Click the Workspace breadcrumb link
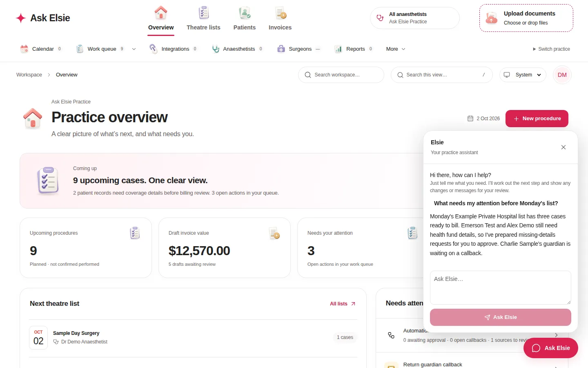 tap(29, 75)
